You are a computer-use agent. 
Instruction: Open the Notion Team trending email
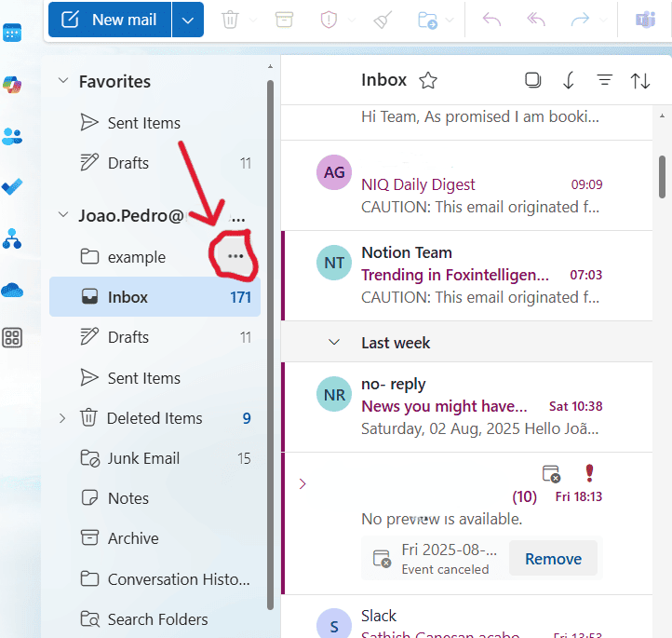pyautogui.click(x=466, y=276)
